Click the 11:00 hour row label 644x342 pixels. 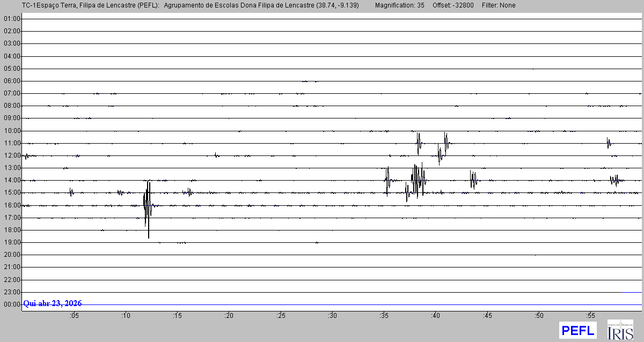click(11, 143)
